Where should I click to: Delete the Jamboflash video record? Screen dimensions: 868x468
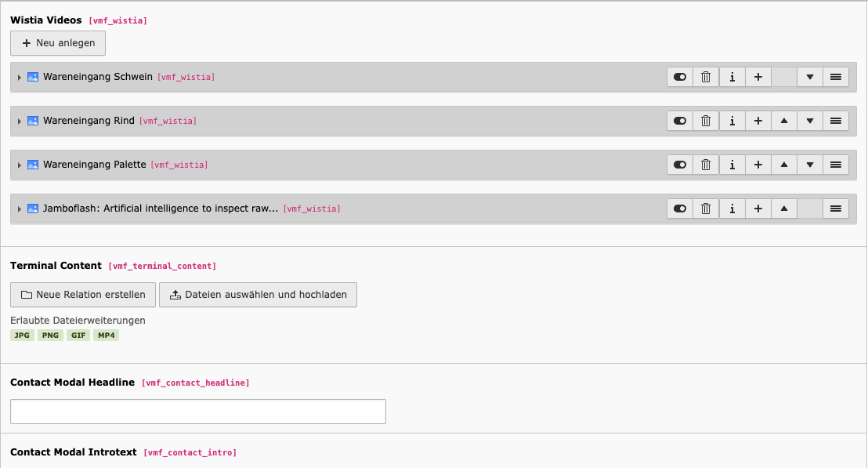coord(706,209)
